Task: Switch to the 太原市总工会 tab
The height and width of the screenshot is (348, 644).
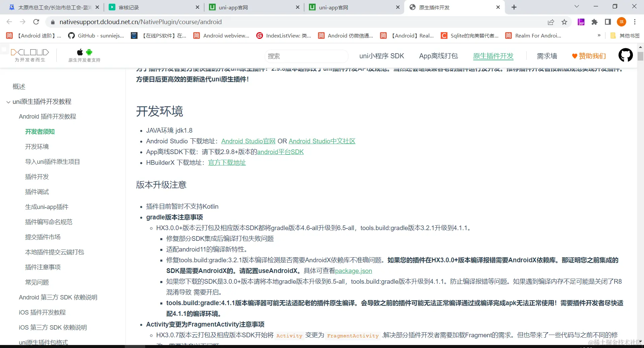Action: [x=54, y=7]
